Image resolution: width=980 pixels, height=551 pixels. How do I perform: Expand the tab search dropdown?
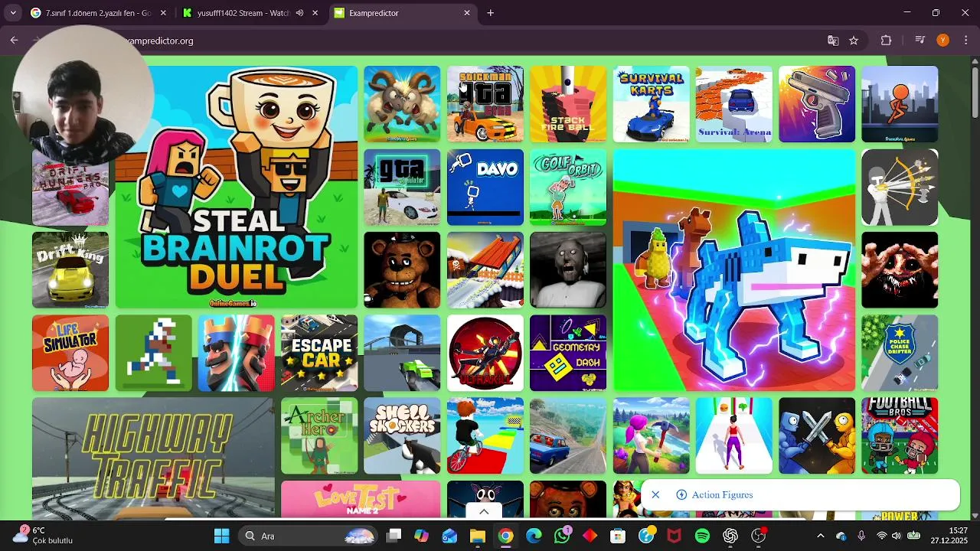coord(13,13)
